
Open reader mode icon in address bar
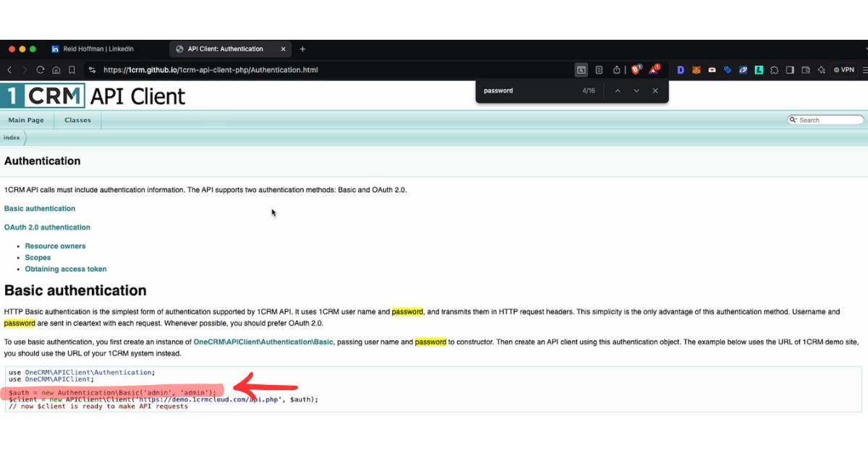(x=599, y=70)
